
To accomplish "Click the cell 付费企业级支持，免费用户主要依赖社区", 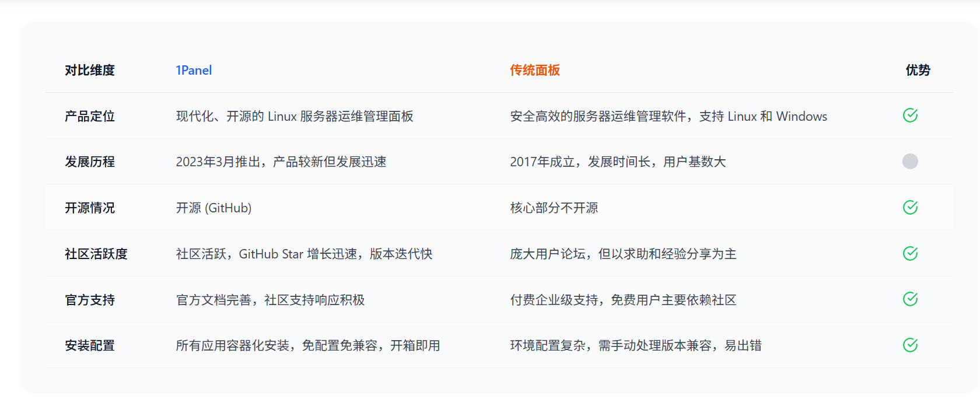I will [623, 300].
